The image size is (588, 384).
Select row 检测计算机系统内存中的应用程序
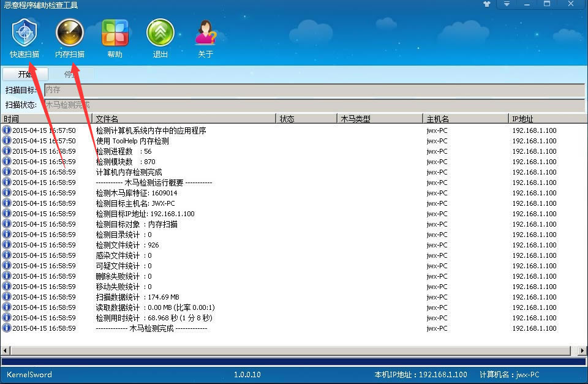294,130
